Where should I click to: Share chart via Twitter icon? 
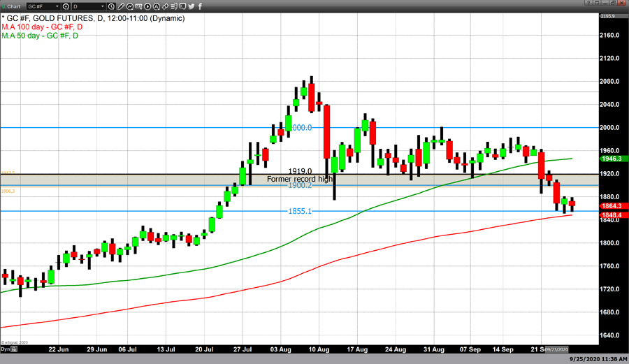(191, 6)
